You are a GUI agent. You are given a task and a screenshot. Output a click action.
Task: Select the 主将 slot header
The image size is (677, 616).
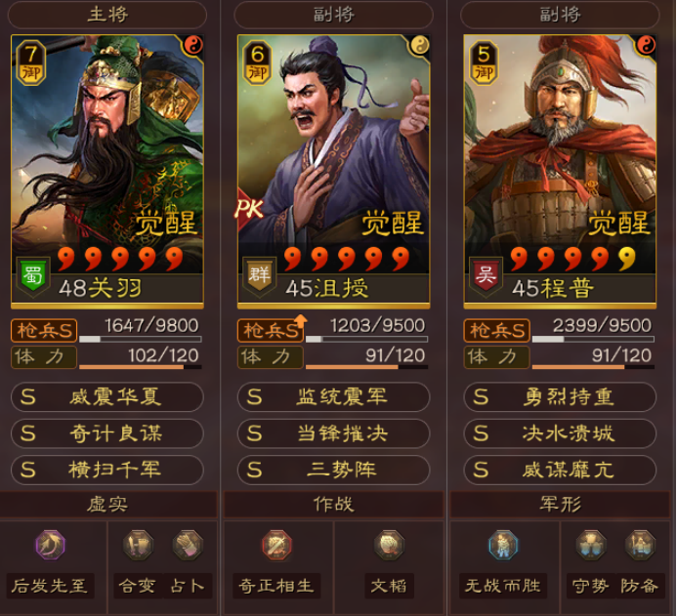(x=107, y=15)
